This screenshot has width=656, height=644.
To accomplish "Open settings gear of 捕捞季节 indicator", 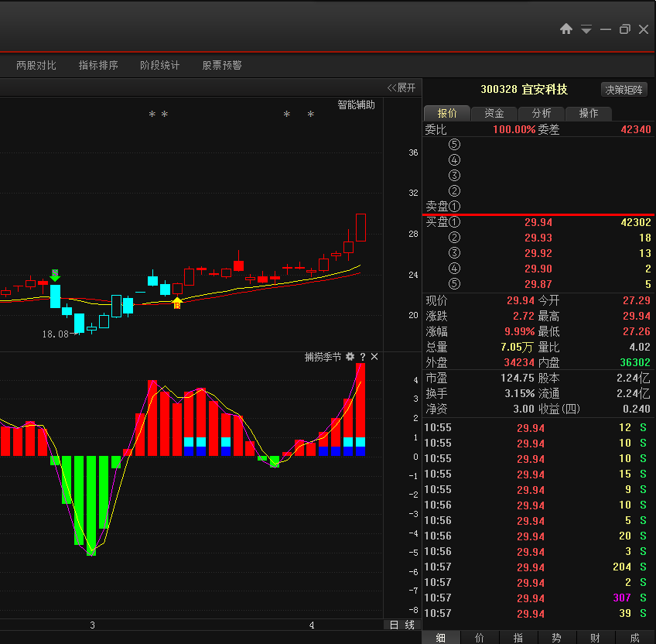I will coord(350,356).
